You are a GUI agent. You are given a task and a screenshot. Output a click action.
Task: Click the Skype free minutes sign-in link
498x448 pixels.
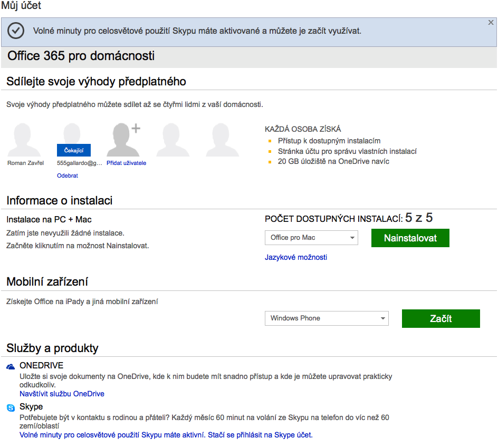click(x=166, y=435)
